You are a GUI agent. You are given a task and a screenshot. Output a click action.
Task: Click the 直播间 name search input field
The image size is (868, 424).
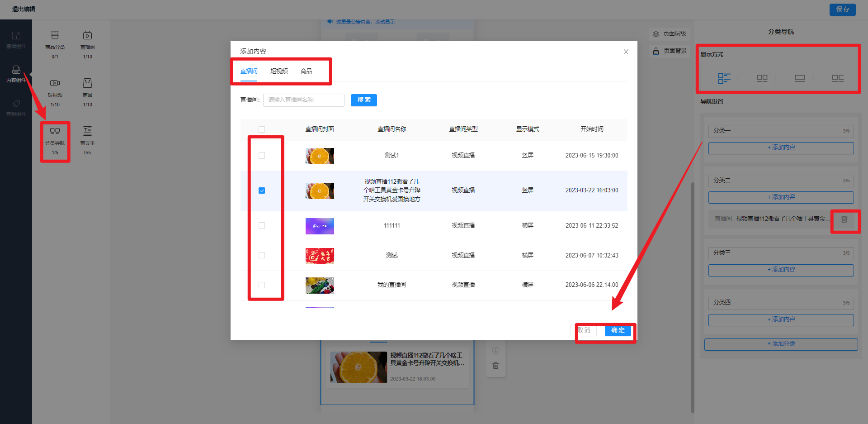click(304, 100)
